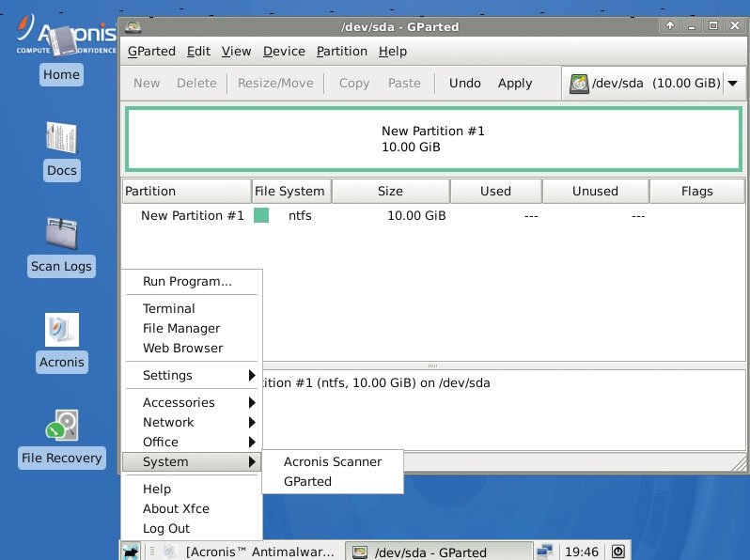The height and width of the screenshot is (560, 750).
Task: Click the Apply toolbar button
Action: click(515, 84)
